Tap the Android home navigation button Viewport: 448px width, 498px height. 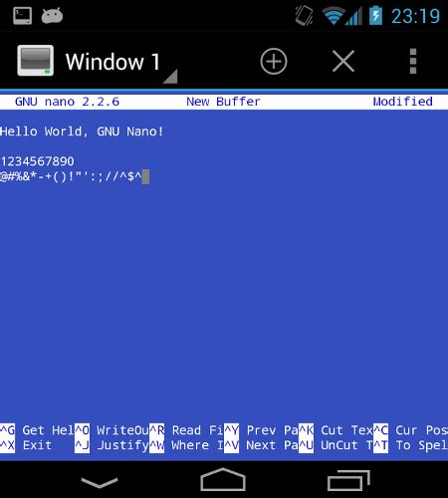pos(223,479)
